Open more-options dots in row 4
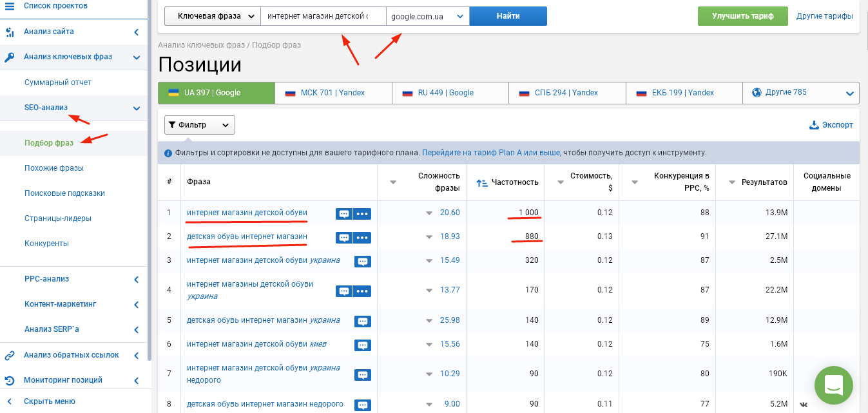This screenshot has height=413, width=868. tap(363, 291)
